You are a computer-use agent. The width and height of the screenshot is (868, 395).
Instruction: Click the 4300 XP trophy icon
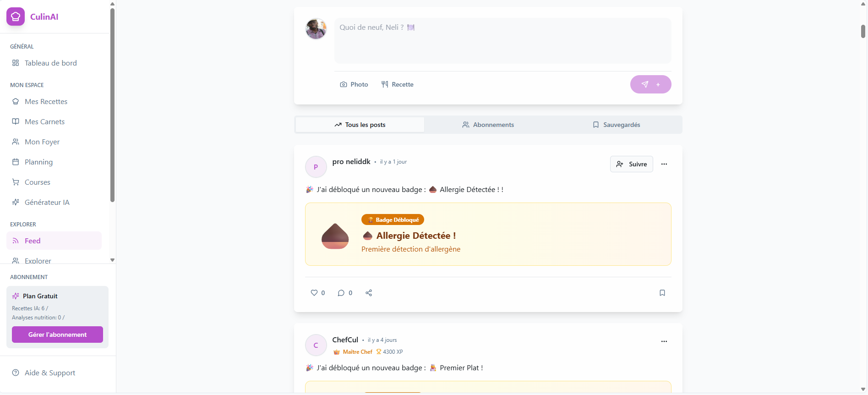click(379, 352)
